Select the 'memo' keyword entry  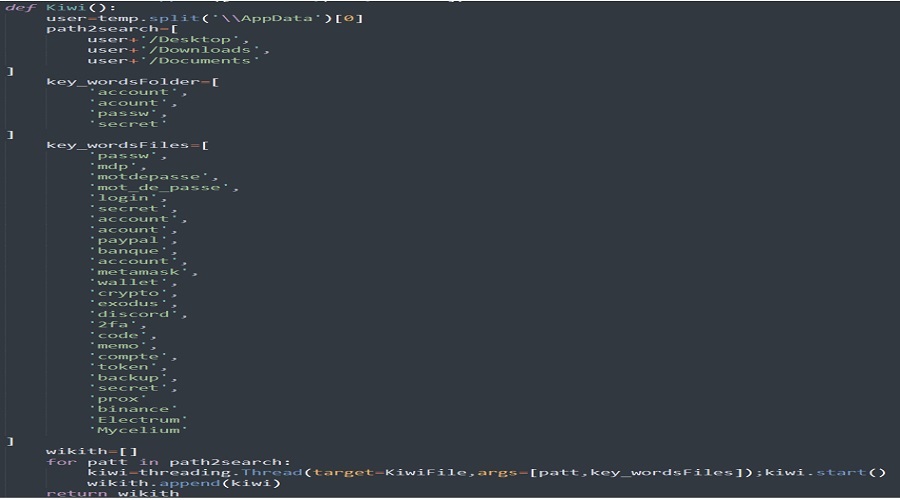(118, 346)
